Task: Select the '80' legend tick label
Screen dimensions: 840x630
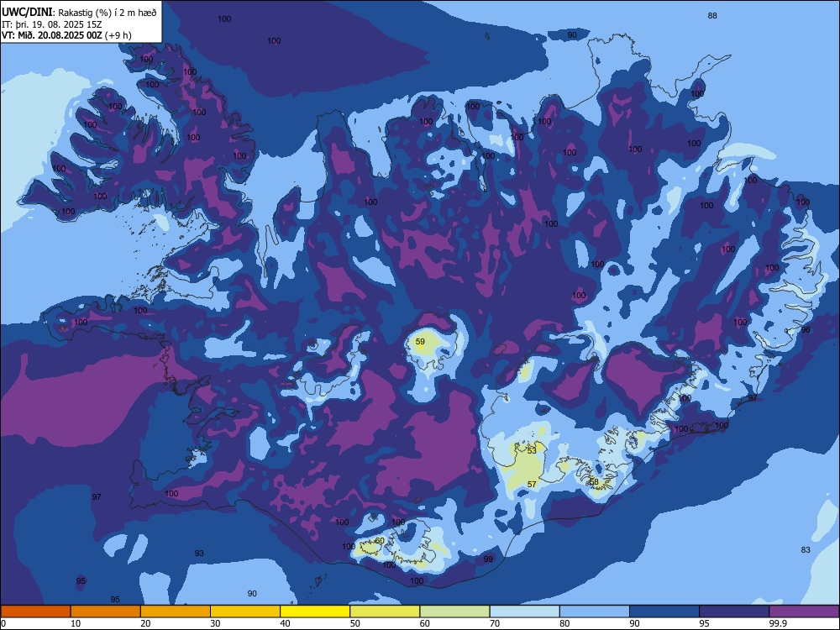Action: point(564,623)
